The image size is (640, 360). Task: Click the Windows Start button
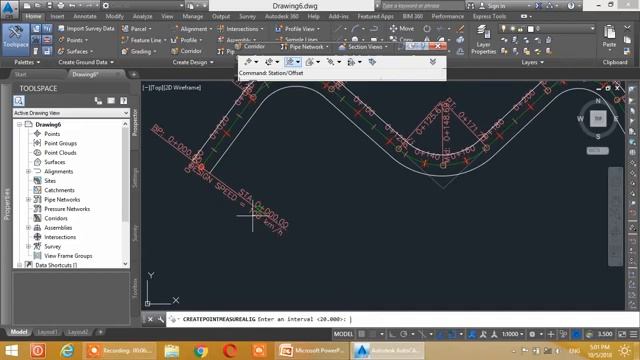click(11, 351)
